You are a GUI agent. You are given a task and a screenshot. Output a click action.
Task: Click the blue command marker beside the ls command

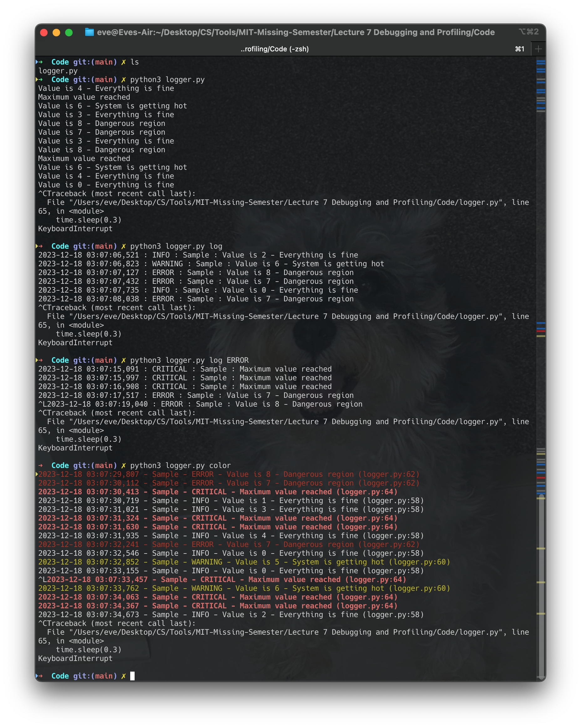point(38,62)
